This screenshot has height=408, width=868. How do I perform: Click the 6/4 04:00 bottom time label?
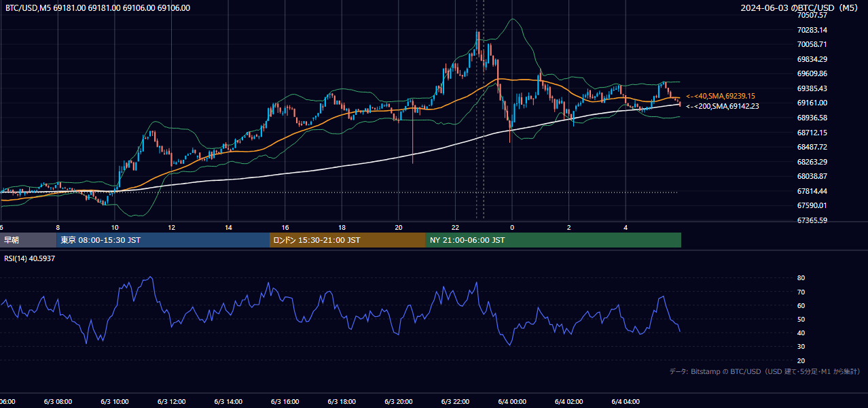click(626, 402)
